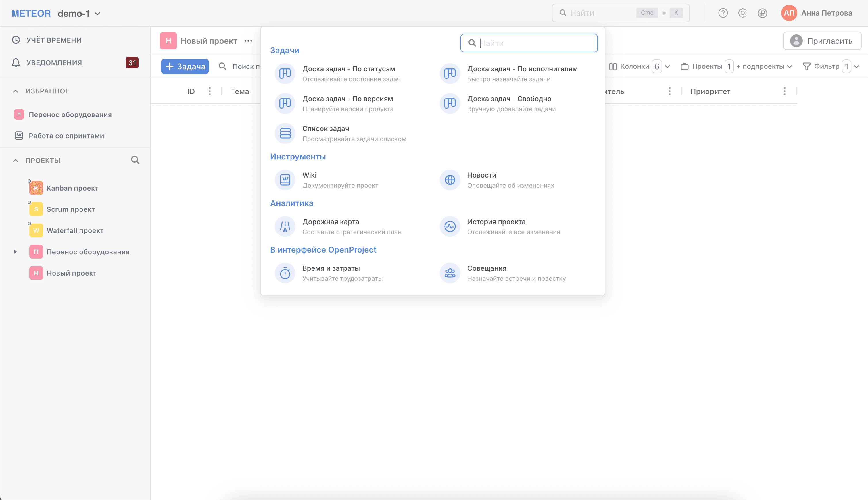Screen dimensions: 868x500
Task: Open the Scrum проект sidebar item
Action: tap(70, 209)
